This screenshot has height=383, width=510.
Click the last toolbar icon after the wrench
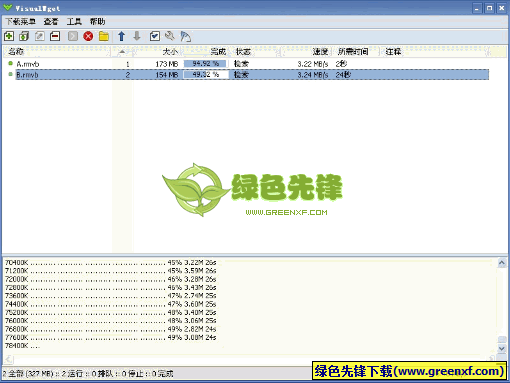[x=186, y=36]
